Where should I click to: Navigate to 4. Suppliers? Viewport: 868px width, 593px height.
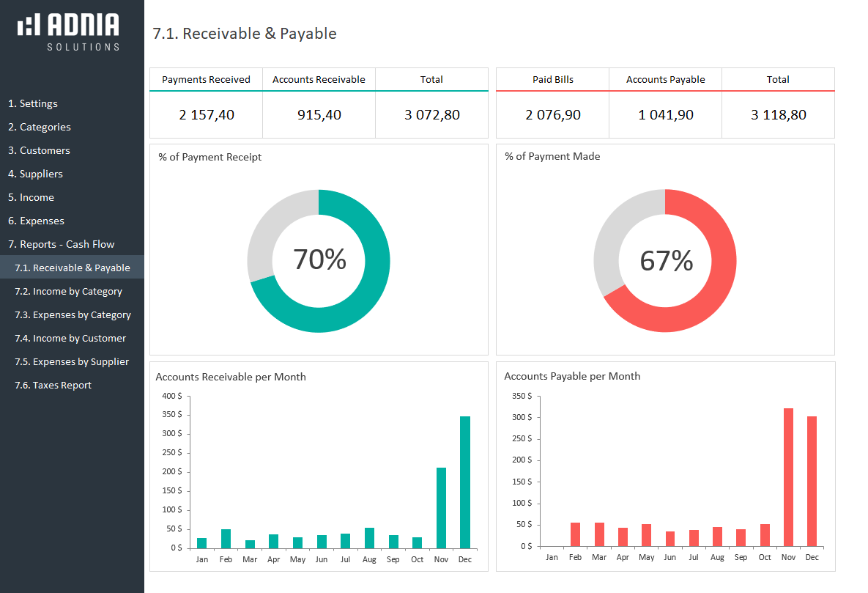(x=35, y=174)
